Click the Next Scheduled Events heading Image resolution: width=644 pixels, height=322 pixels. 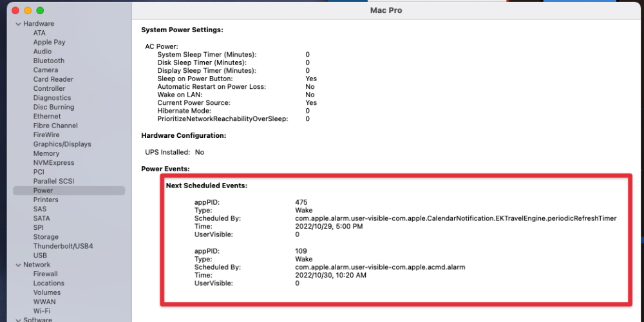coord(207,185)
